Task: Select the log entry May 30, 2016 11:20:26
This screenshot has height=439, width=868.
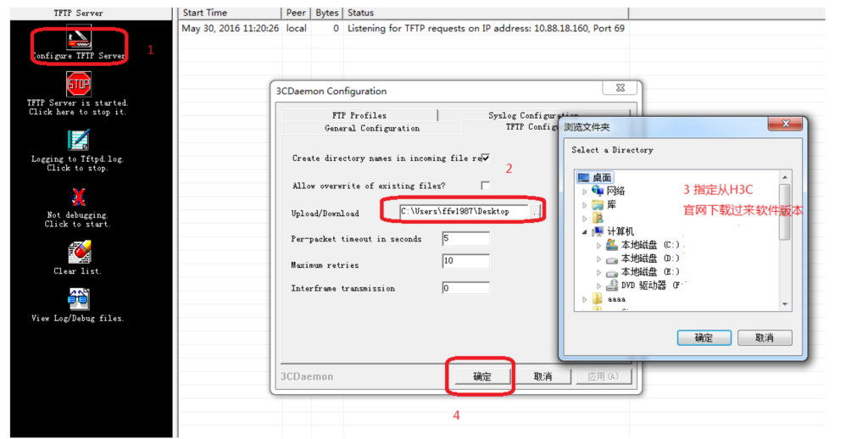Action: 231,28
